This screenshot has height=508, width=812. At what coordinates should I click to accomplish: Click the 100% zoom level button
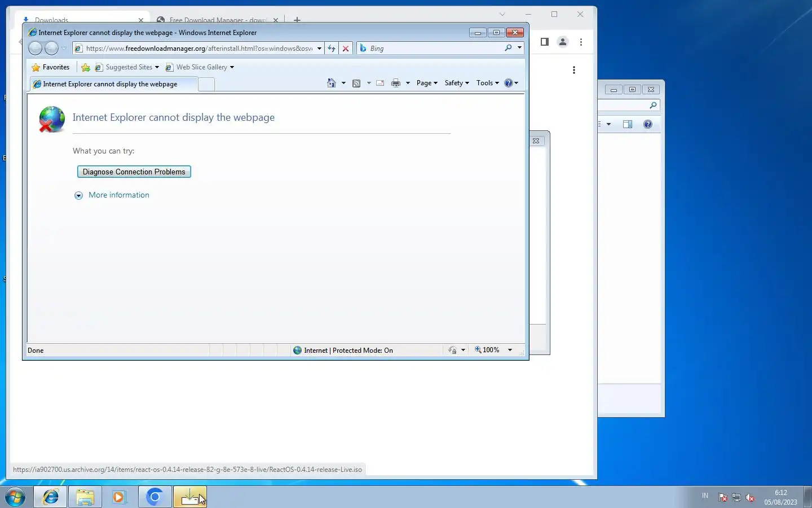point(487,350)
